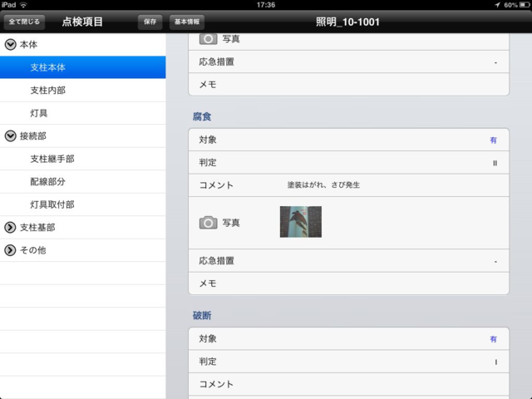Toggle 対象 value 有 under 腐食
This screenshot has width=532, height=399.
click(x=493, y=140)
